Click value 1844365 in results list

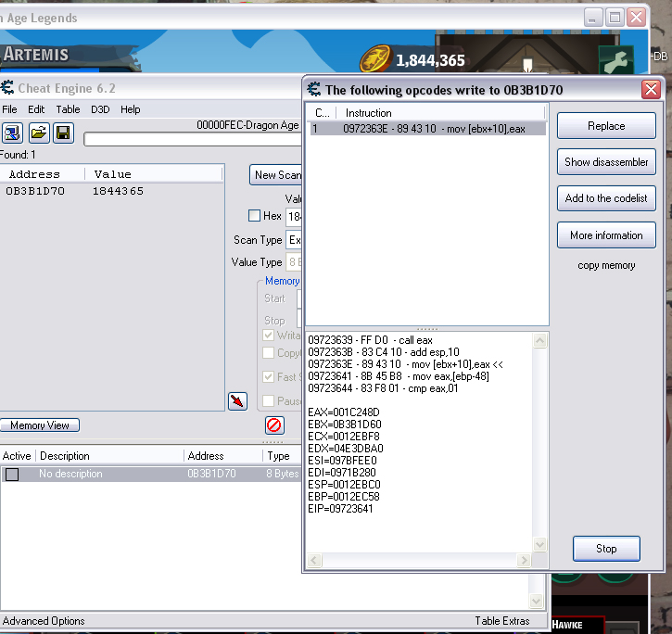(x=118, y=191)
